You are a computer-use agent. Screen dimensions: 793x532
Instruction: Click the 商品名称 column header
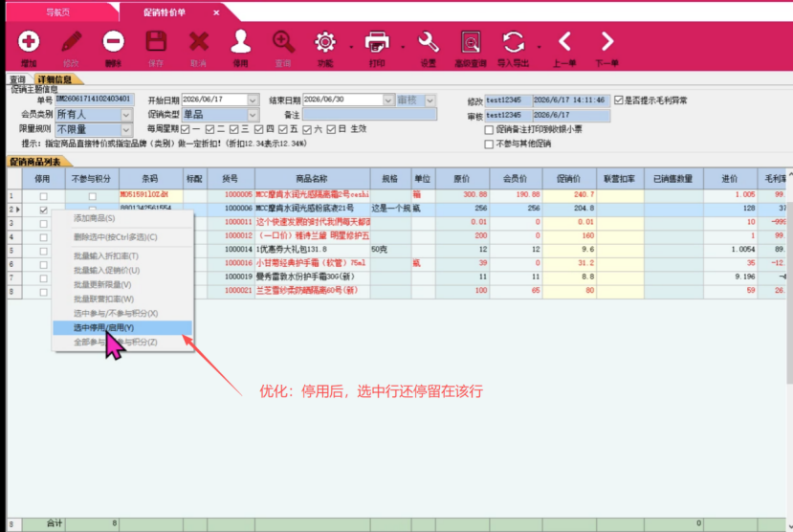tap(312, 179)
